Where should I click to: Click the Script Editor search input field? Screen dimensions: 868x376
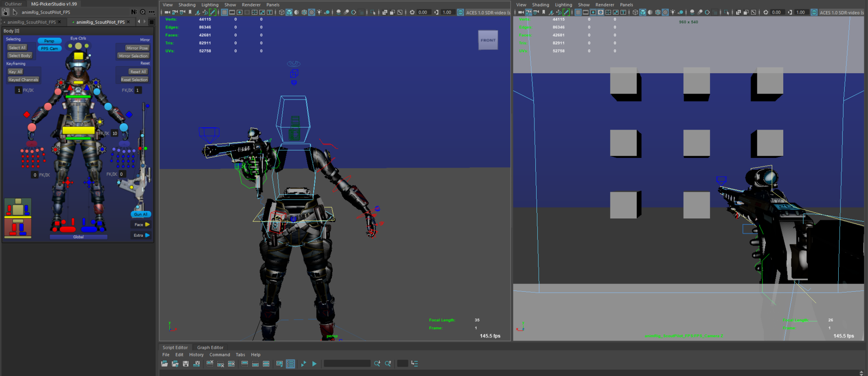coord(347,364)
